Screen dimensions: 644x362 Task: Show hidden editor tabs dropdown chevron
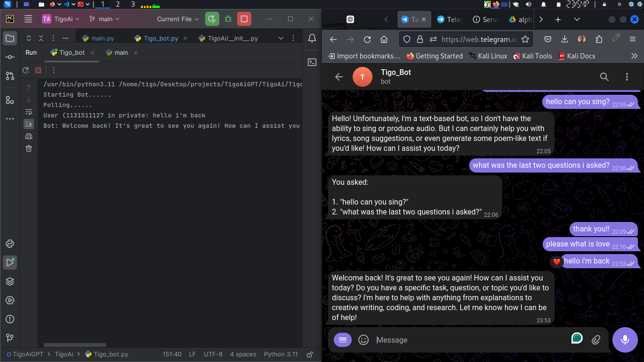pyautogui.click(x=281, y=38)
